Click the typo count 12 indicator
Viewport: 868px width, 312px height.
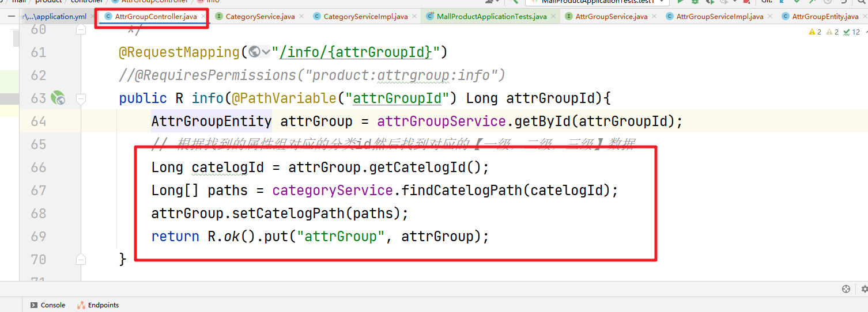coord(851,32)
